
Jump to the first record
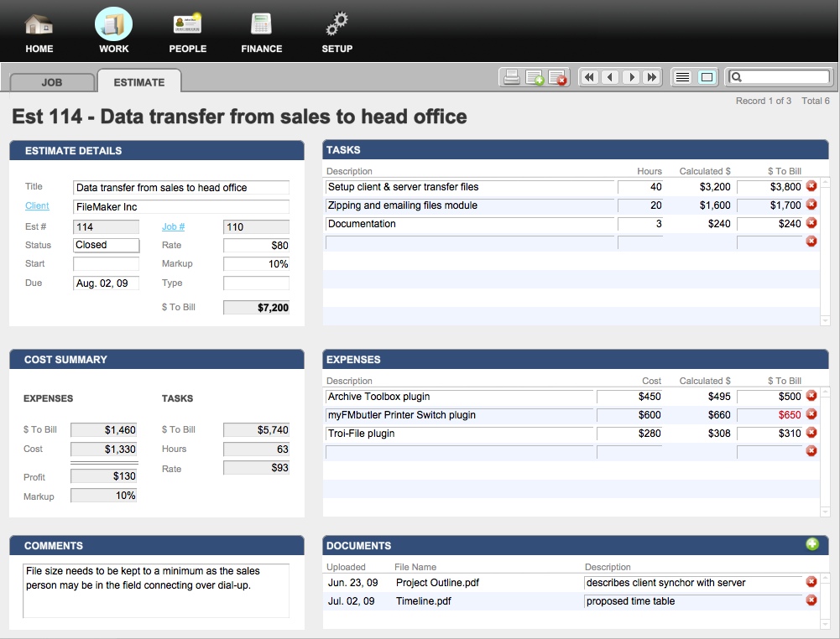pos(590,77)
